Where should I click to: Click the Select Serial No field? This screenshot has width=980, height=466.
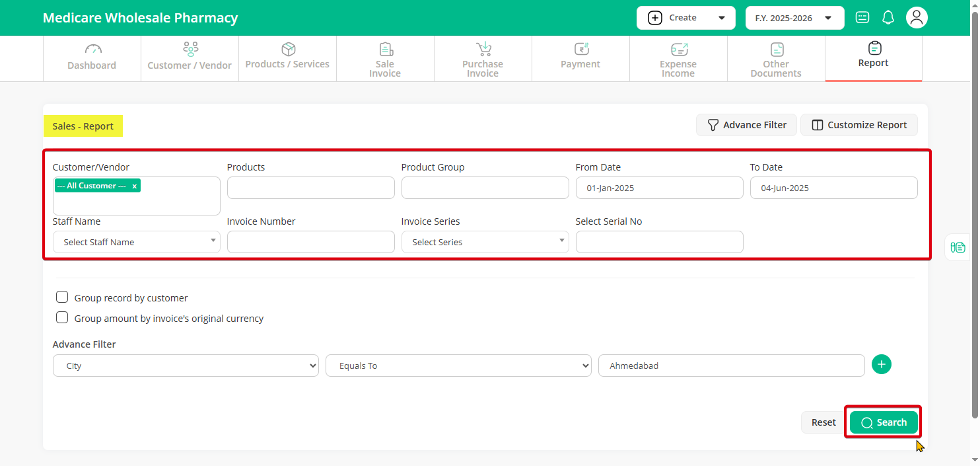(x=660, y=242)
